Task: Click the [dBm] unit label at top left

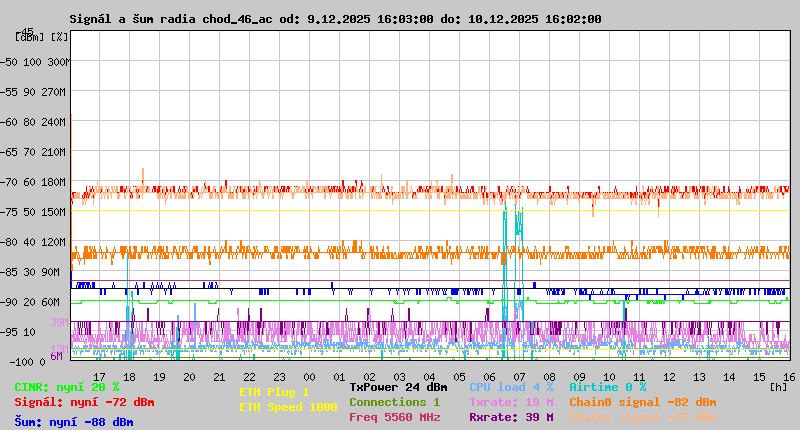Action: 30,36
